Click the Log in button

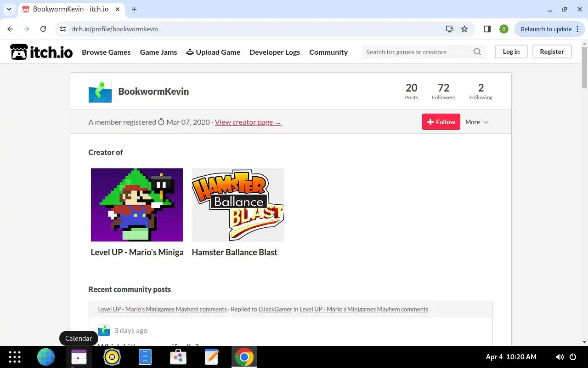(511, 52)
